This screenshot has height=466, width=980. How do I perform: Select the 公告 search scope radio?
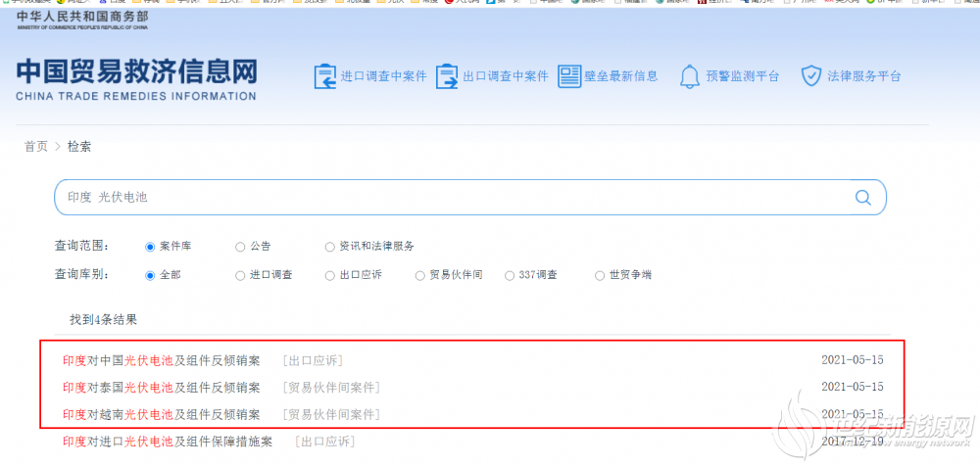[240, 247]
